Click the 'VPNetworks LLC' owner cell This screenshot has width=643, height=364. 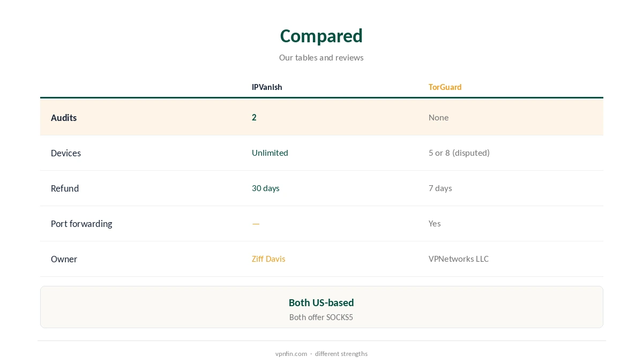click(x=459, y=259)
